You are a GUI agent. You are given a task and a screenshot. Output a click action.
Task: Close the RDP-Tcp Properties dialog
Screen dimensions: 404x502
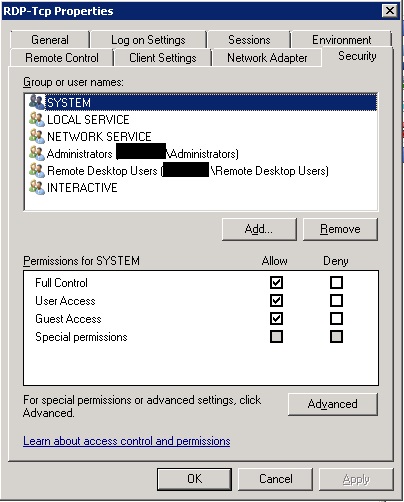390,11
